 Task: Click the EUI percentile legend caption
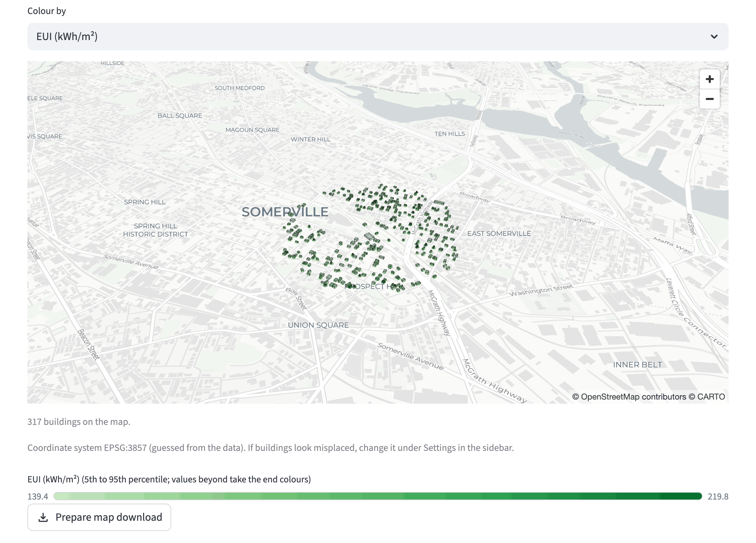coord(169,479)
